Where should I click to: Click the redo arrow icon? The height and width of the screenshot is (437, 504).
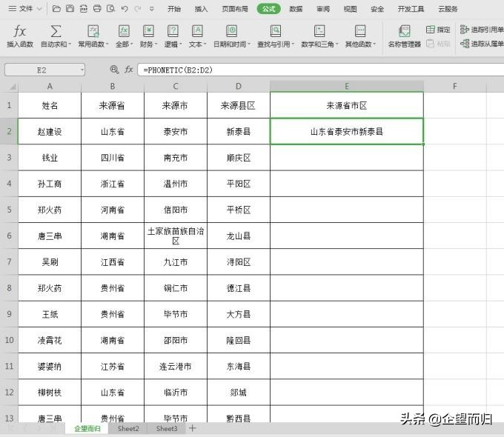[x=138, y=9]
